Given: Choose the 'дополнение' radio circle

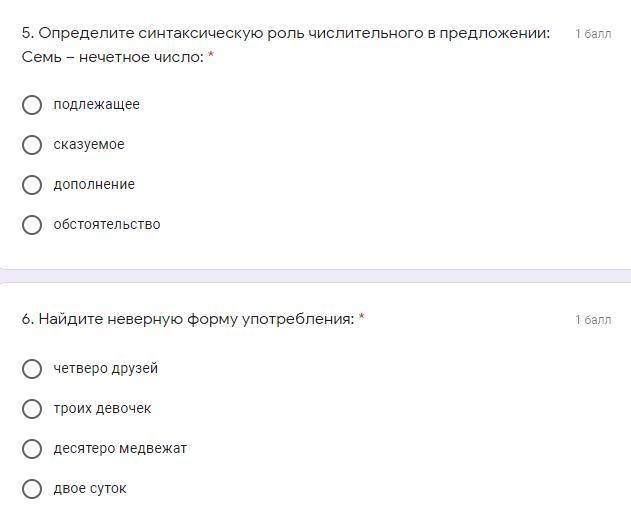Looking at the screenshot, I should coord(32,185).
